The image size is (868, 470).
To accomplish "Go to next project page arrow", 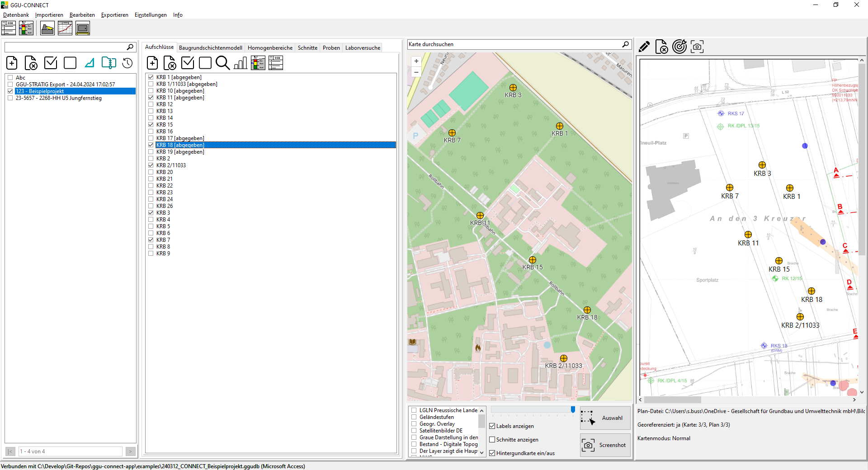I will pos(130,451).
